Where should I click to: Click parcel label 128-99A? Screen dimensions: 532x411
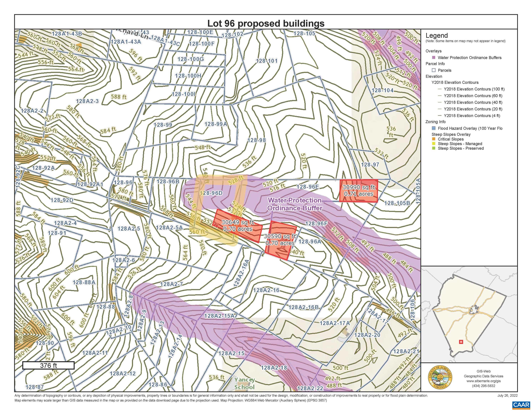(216, 124)
